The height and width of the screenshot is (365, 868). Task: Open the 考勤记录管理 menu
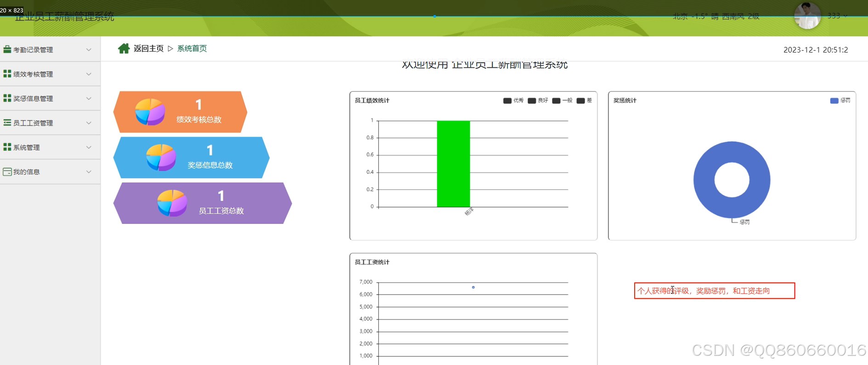[x=50, y=50]
